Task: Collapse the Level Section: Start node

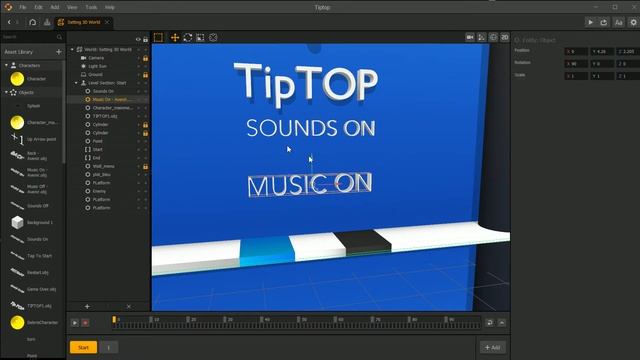Action: point(76,83)
